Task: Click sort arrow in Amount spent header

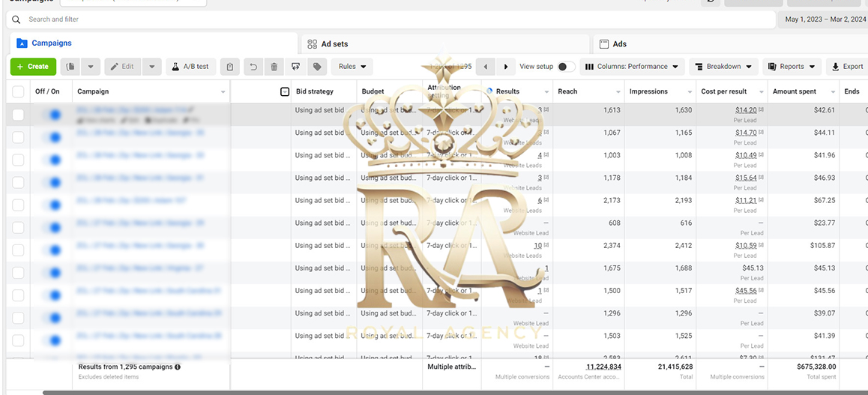Action: point(833,92)
